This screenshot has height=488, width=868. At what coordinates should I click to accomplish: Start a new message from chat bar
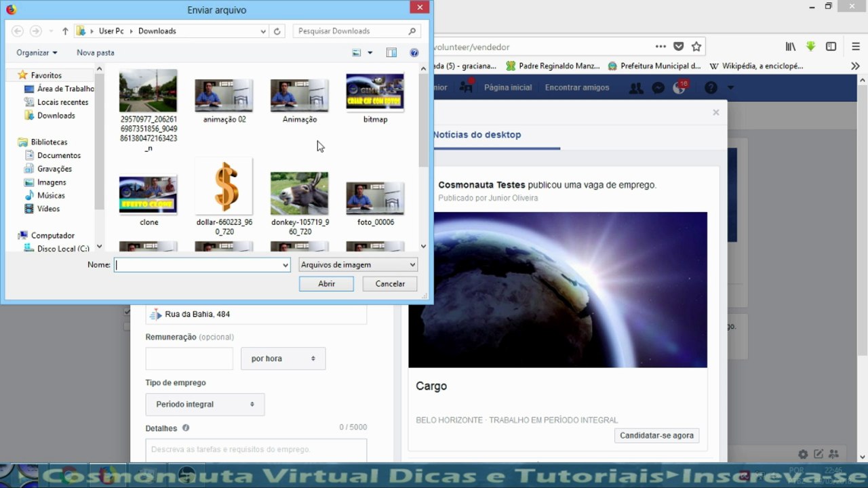point(818,454)
